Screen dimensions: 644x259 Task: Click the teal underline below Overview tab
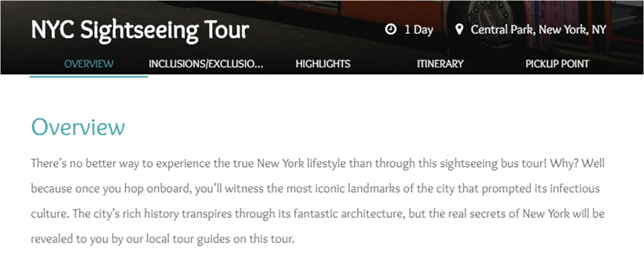click(x=89, y=77)
